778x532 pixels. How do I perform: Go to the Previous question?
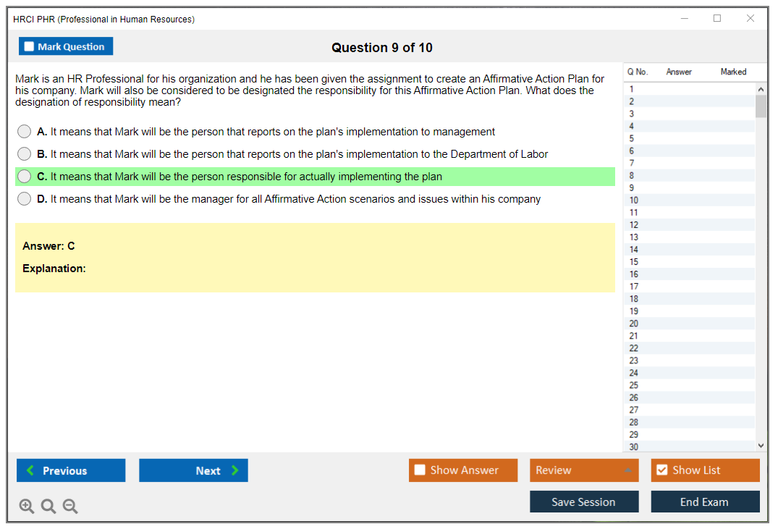pos(71,470)
